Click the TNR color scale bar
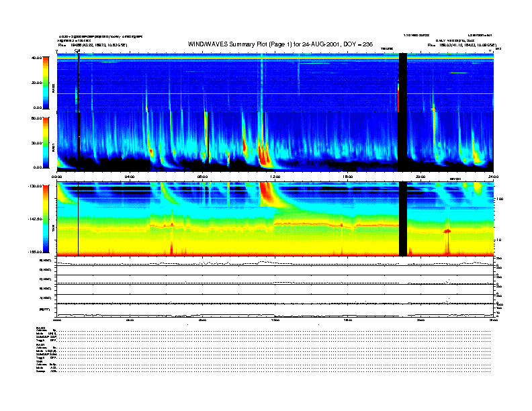 coord(46,219)
